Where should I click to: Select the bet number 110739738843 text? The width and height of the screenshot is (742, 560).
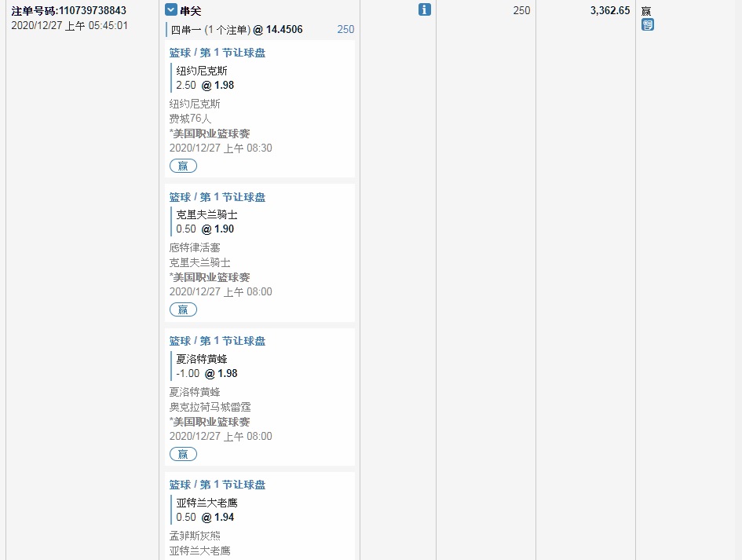[93, 10]
